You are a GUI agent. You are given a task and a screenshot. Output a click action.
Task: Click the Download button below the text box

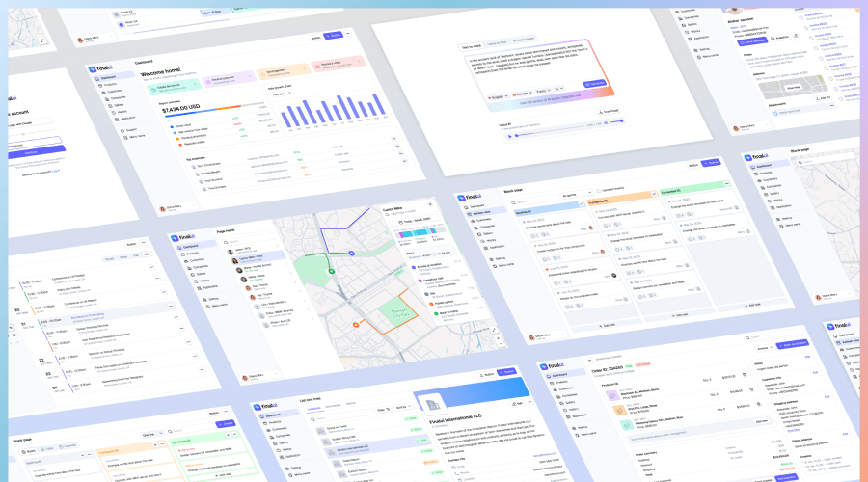tap(609, 111)
